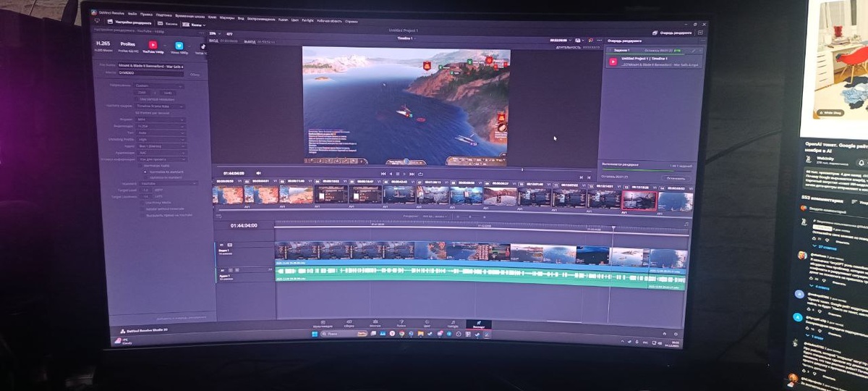The height and width of the screenshot is (391, 868).
Task: Select the ProRes render preset
Action: (128, 46)
